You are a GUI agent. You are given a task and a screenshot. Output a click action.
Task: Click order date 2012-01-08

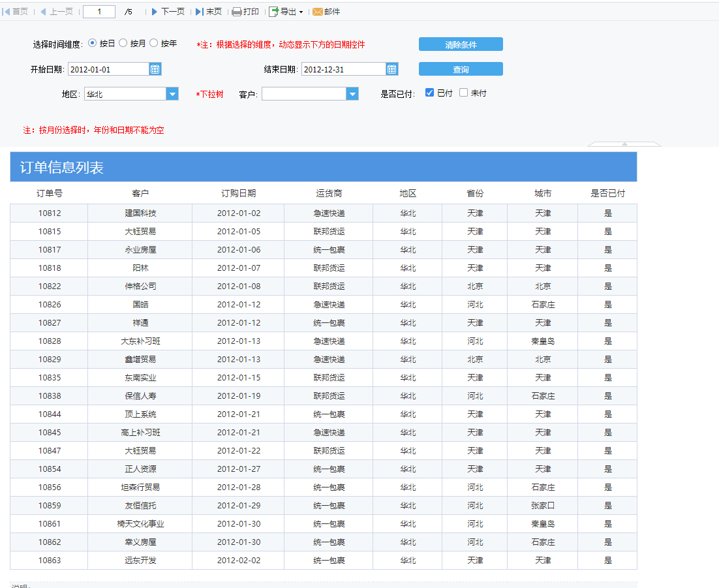(x=238, y=286)
